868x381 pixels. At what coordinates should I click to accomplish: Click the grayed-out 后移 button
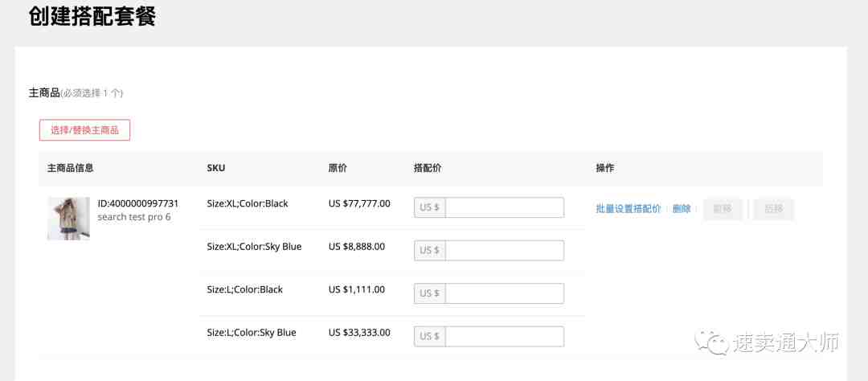point(774,209)
